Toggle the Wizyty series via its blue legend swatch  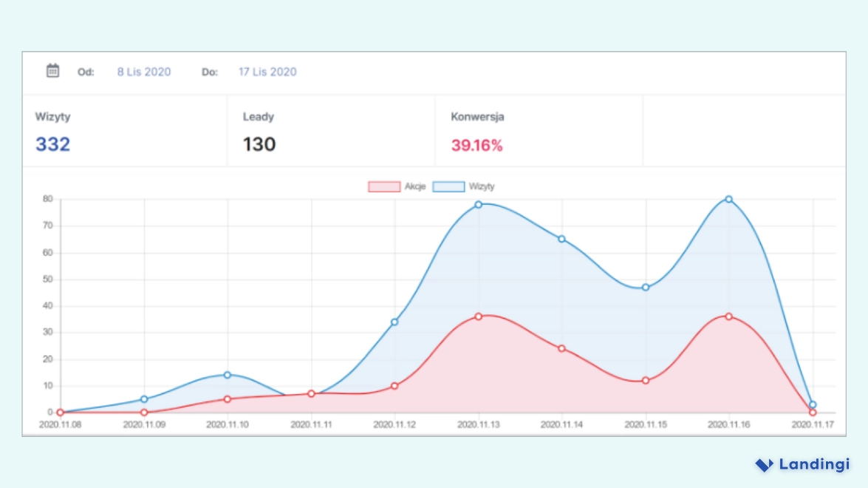click(x=448, y=186)
